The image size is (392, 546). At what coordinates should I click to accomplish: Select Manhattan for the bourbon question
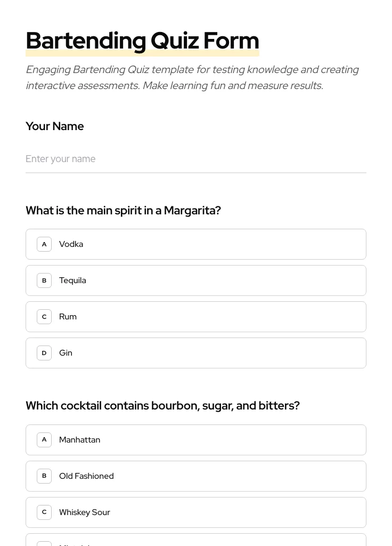[196, 439]
